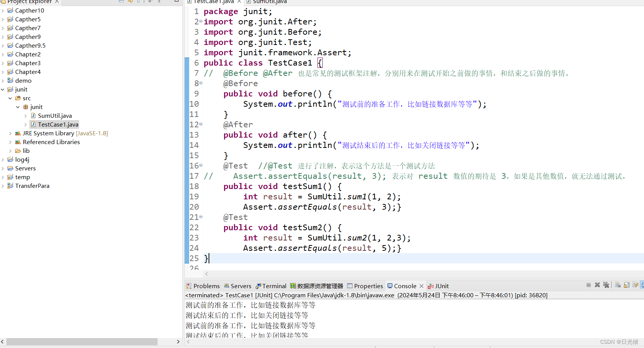Click the junit package icon under src
The height and width of the screenshot is (348, 644).
pyautogui.click(x=26, y=107)
